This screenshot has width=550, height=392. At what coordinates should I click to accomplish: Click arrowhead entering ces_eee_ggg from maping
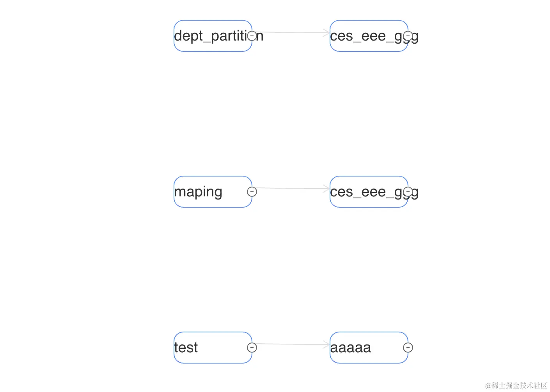[x=326, y=189]
